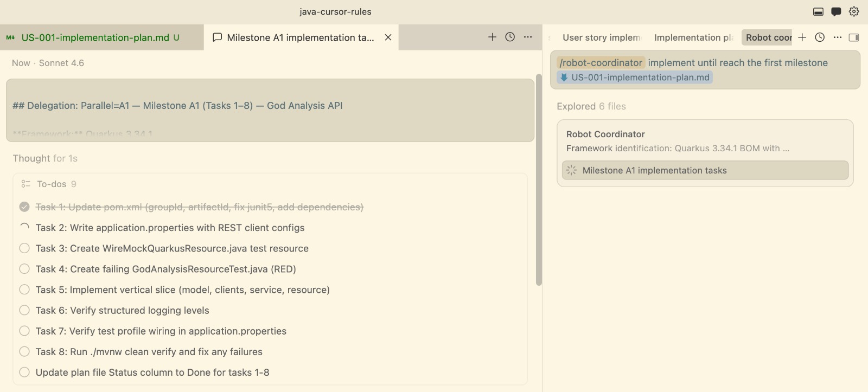
Task: Close the Milestone A1 implementation tab
Action: (x=388, y=37)
